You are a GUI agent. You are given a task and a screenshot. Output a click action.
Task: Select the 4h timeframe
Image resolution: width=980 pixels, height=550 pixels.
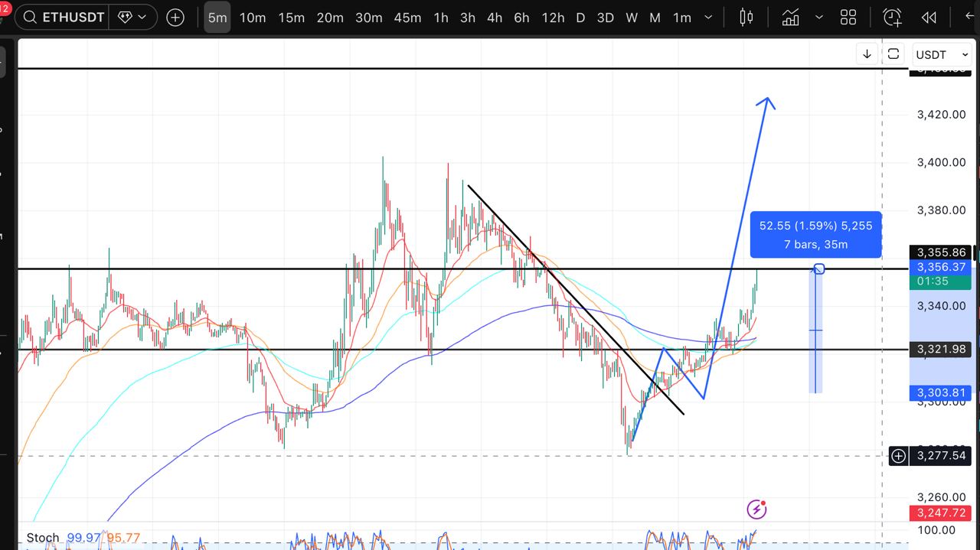(x=495, y=17)
